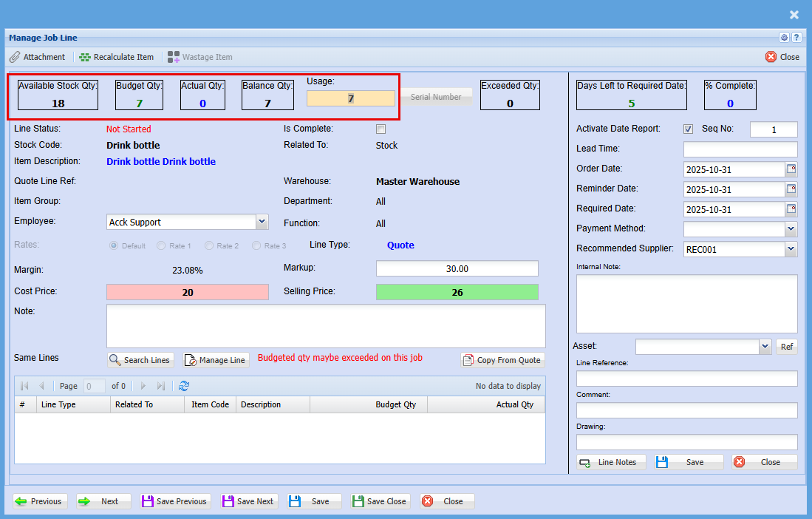Select the Rate 1 radio button
Viewport: 812px width, 519px height.
pos(163,245)
